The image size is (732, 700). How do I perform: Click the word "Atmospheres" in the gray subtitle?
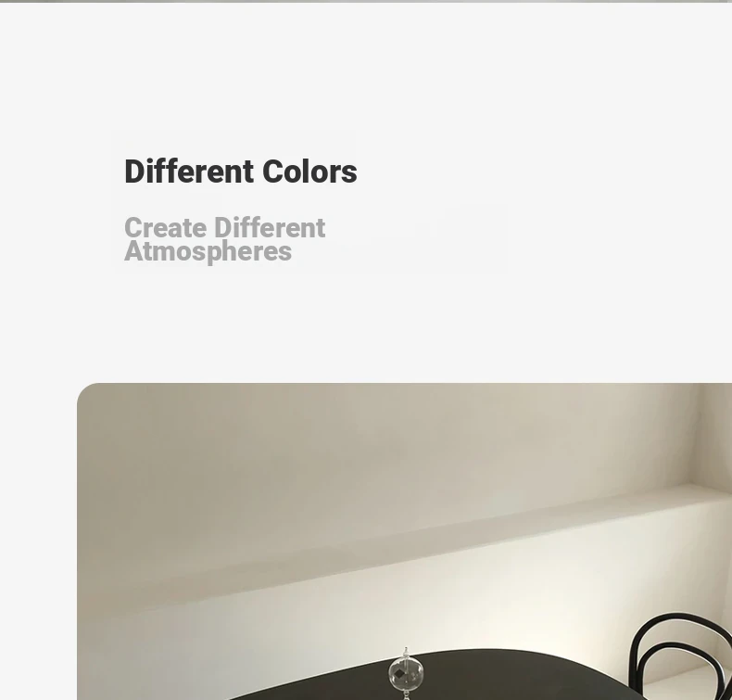208,252
